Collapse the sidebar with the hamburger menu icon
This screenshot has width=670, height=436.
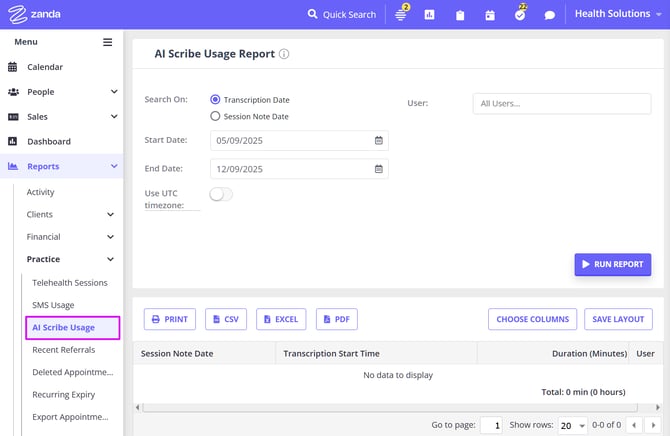click(108, 42)
